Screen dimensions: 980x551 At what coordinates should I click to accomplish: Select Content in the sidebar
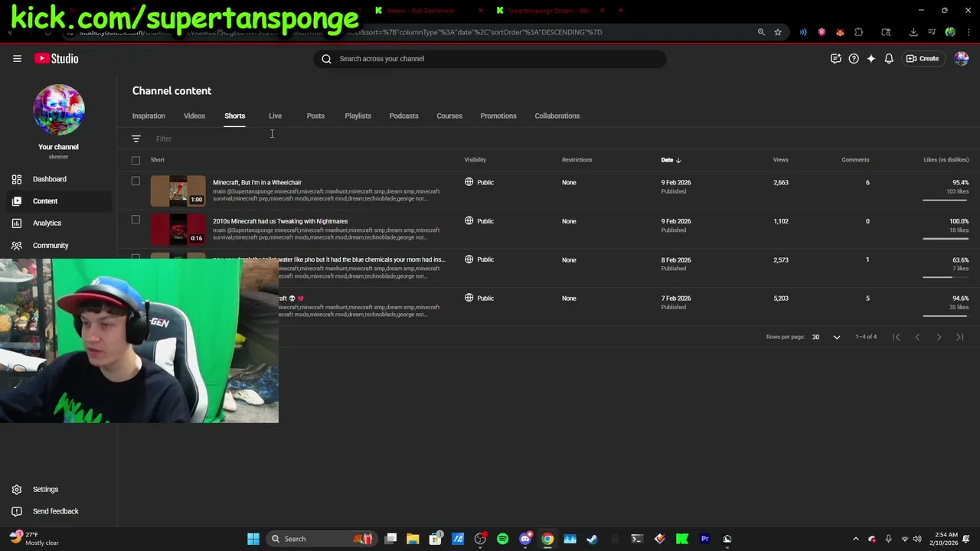pyautogui.click(x=58, y=201)
